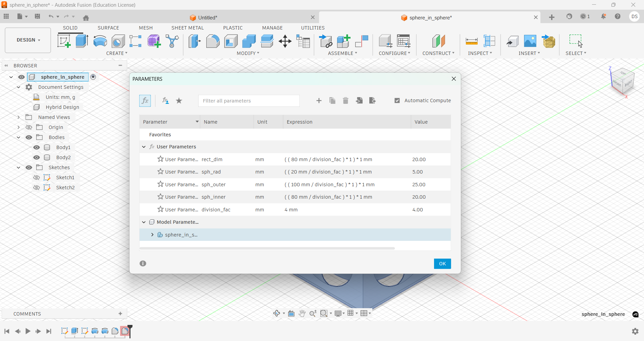
Task: Click the export parameters icon
Action: (x=372, y=100)
